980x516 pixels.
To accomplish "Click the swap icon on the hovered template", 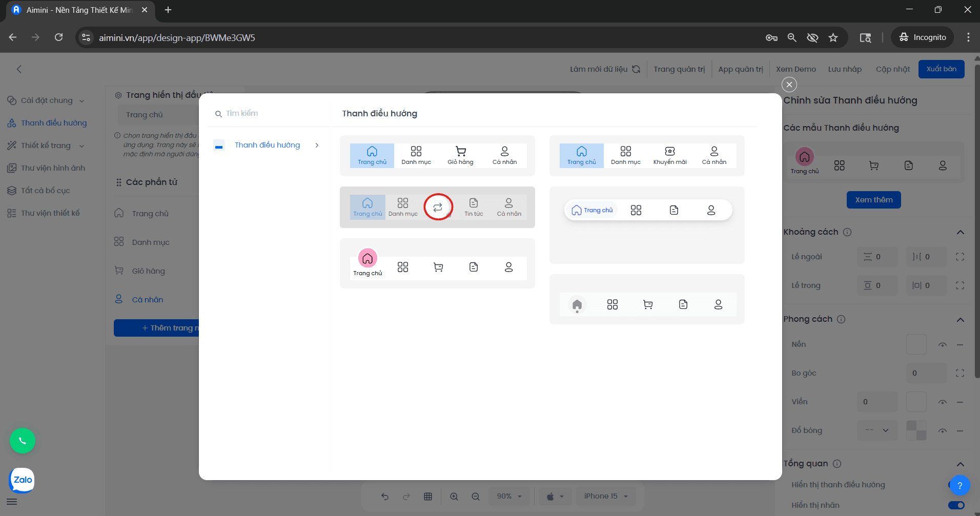I will click(x=438, y=208).
